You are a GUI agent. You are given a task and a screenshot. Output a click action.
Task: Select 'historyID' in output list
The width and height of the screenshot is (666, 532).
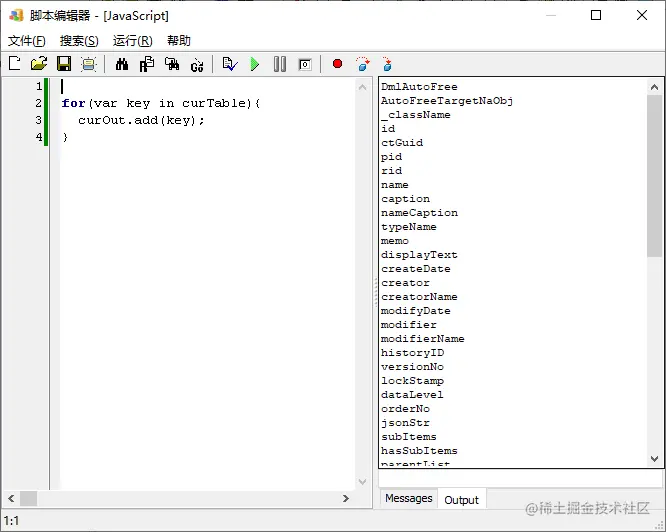412,353
